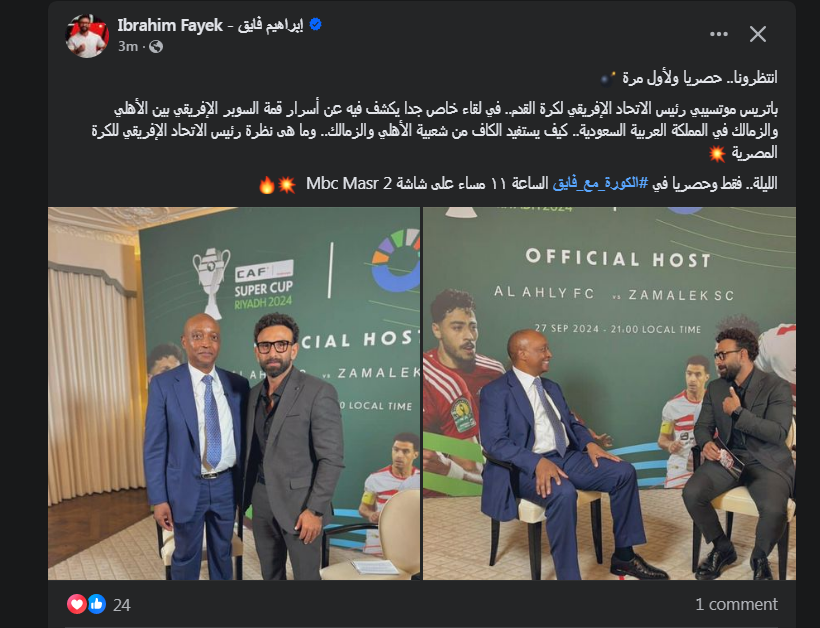Close the post with the X button
This screenshot has height=628, width=820.
[x=758, y=35]
